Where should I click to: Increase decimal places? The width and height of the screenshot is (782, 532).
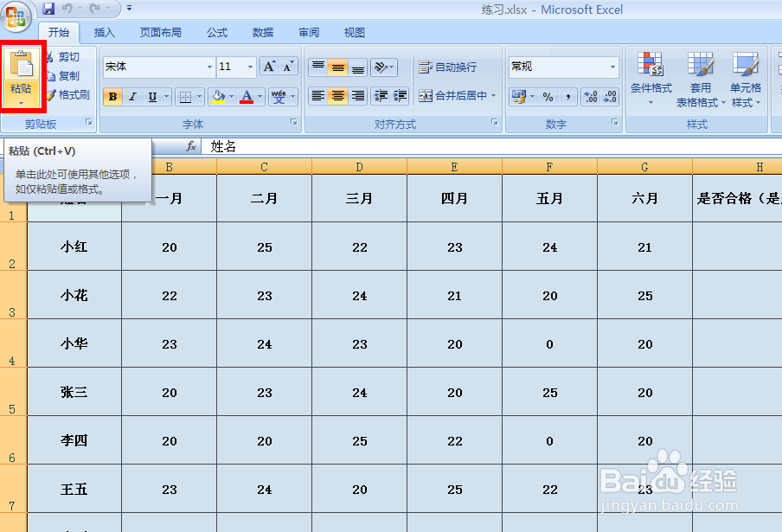coord(591,97)
